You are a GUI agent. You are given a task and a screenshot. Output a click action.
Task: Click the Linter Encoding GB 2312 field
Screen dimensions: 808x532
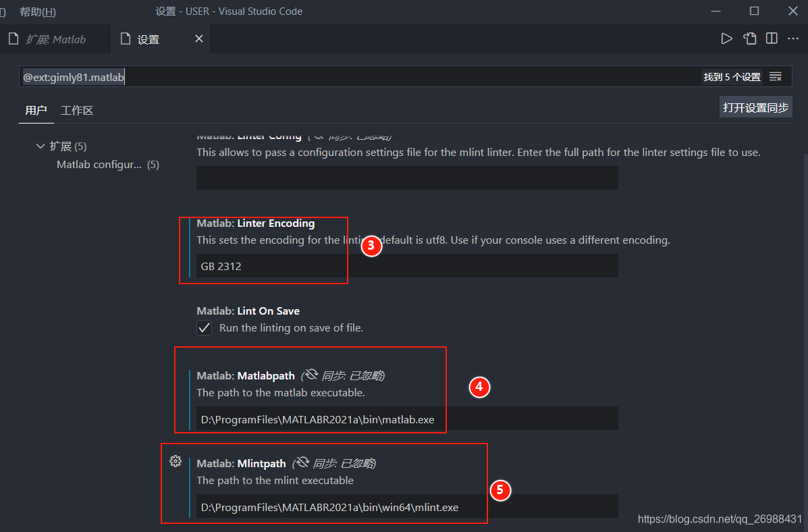click(x=407, y=266)
